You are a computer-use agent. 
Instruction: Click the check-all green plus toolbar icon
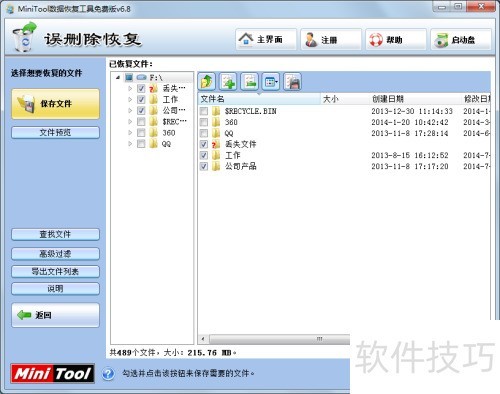point(228,82)
